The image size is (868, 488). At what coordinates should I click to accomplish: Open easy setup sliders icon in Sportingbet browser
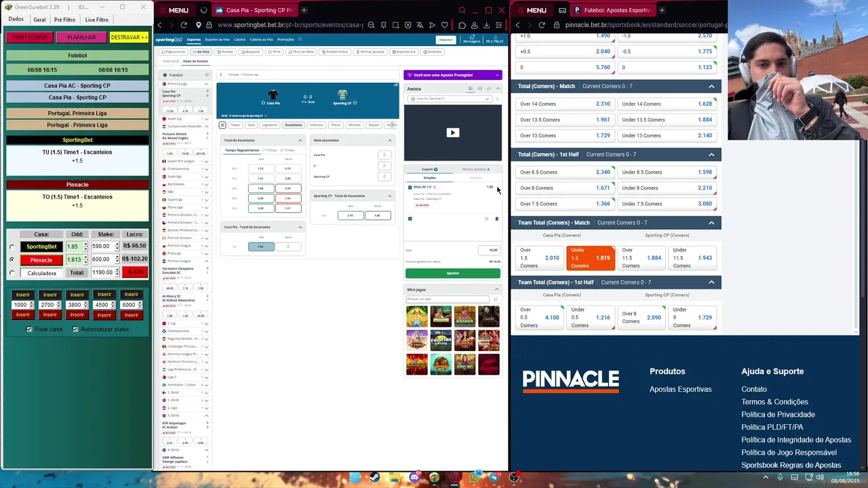(498, 25)
